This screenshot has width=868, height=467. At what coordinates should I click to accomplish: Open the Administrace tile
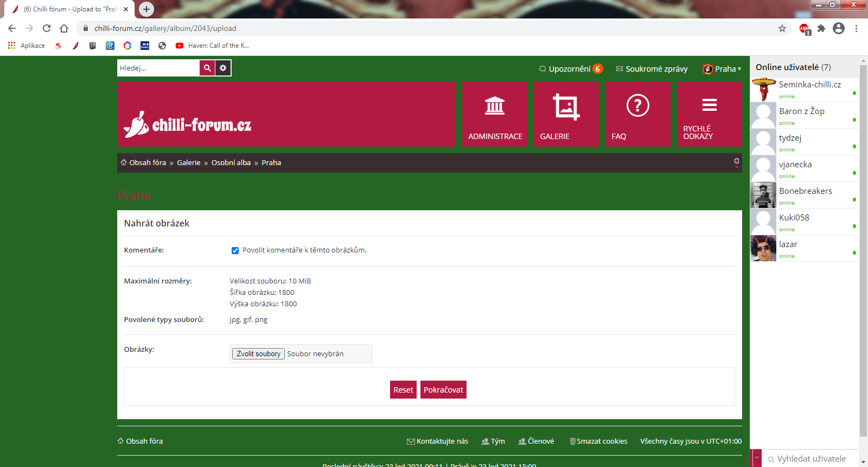pyautogui.click(x=494, y=114)
